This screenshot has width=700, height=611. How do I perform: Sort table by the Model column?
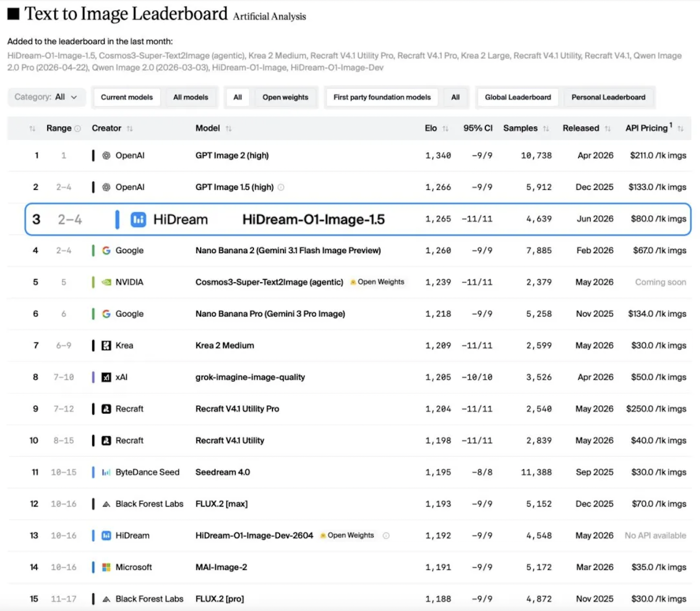click(x=229, y=128)
